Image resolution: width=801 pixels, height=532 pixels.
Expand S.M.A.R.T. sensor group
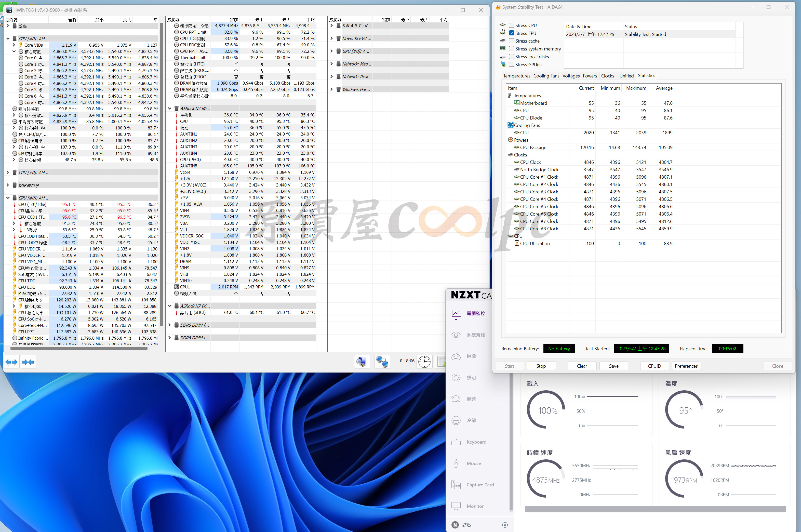331,26
